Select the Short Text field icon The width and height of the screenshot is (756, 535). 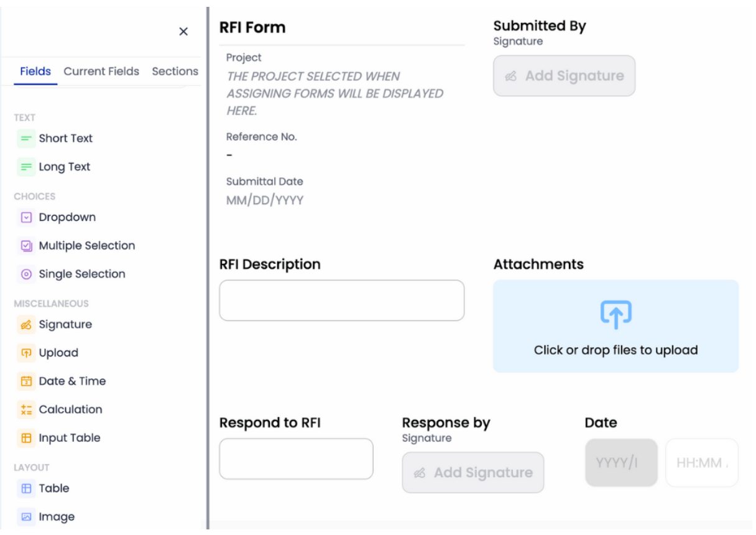[x=26, y=139]
